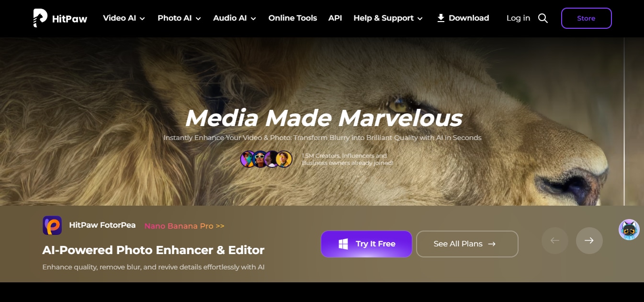This screenshot has width=644, height=302.
Task: Click the HitPaw FotorPea app icon
Action: [x=52, y=225]
